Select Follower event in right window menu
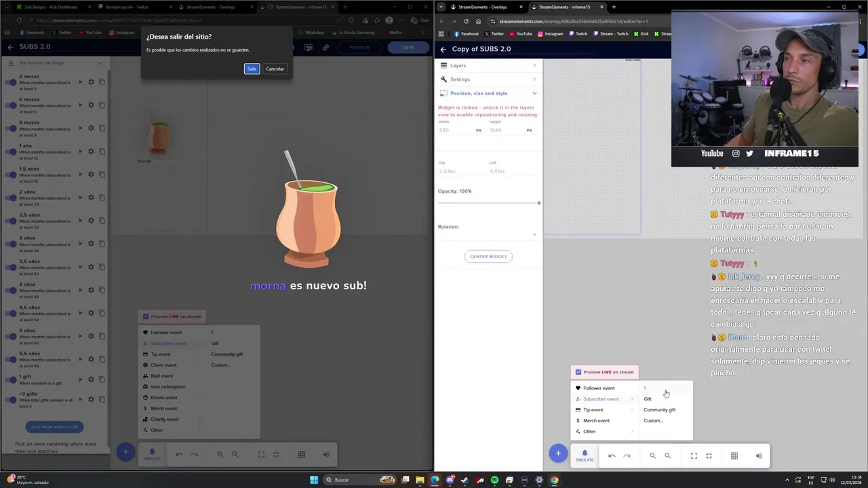The height and width of the screenshot is (488, 868). click(x=605, y=388)
